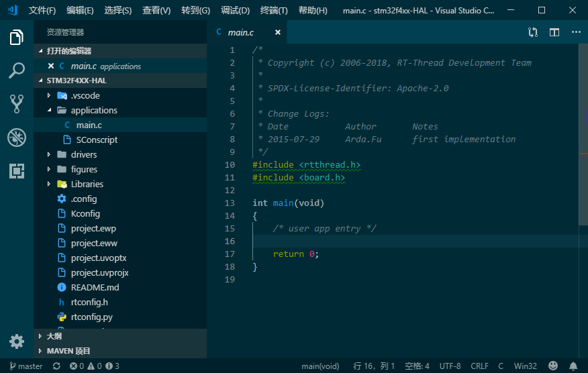The width and height of the screenshot is (588, 373).
Task: Open the notifications bell icon
Action: click(573, 366)
